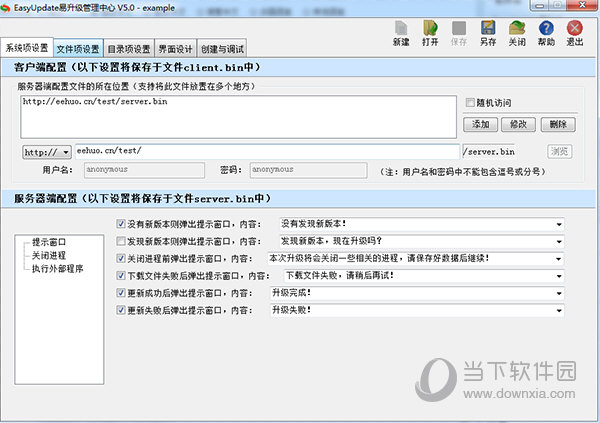Screen dimensions: 600x423
Task: Click the EasyUpdate app icon in the title bar
Action: (x=5, y=8)
